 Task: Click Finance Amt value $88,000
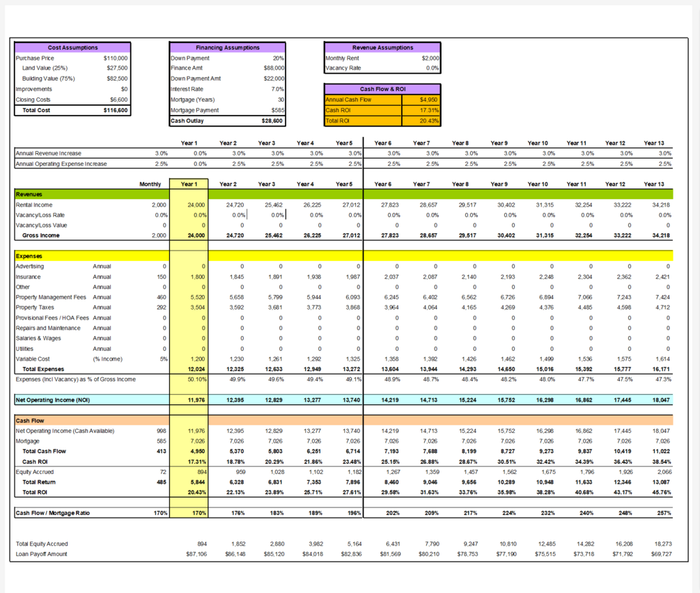(x=274, y=68)
